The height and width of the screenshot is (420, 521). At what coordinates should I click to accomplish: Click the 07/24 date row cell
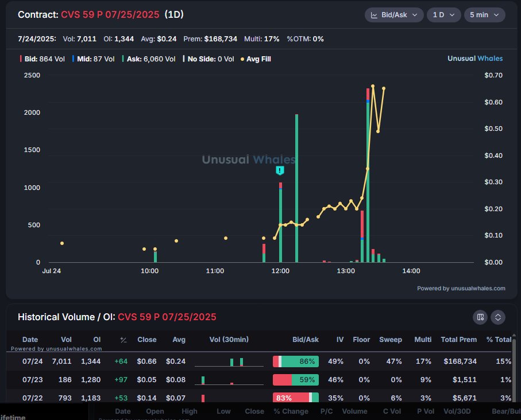pos(32,361)
